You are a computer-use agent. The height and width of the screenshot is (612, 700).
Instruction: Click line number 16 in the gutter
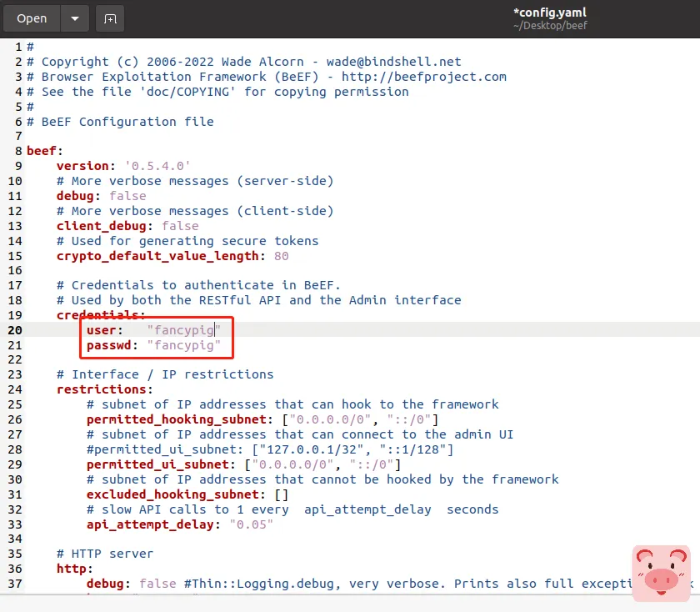[x=15, y=271]
